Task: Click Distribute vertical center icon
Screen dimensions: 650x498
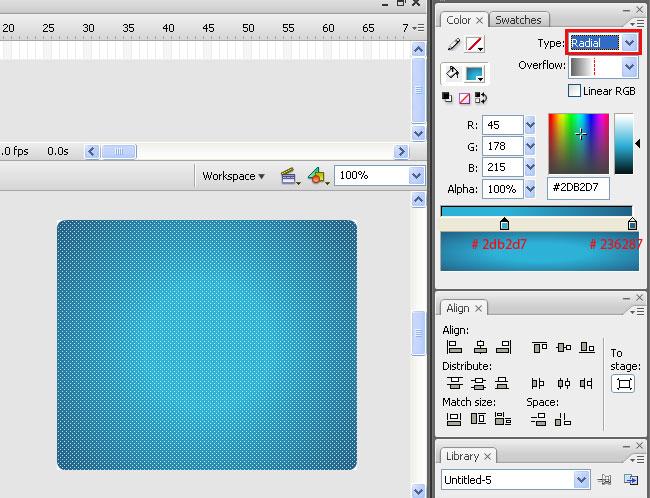Action: (x=478, y=383)
